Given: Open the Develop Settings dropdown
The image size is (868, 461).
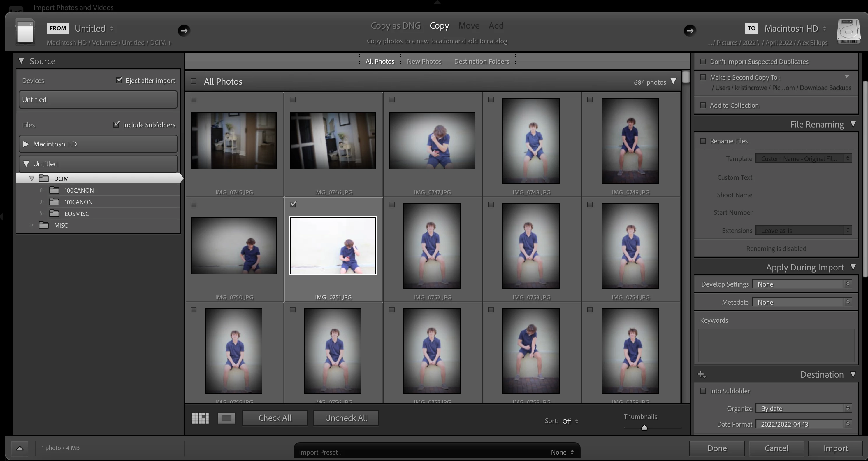Looking at the screenshot, I should click(802, 284).
